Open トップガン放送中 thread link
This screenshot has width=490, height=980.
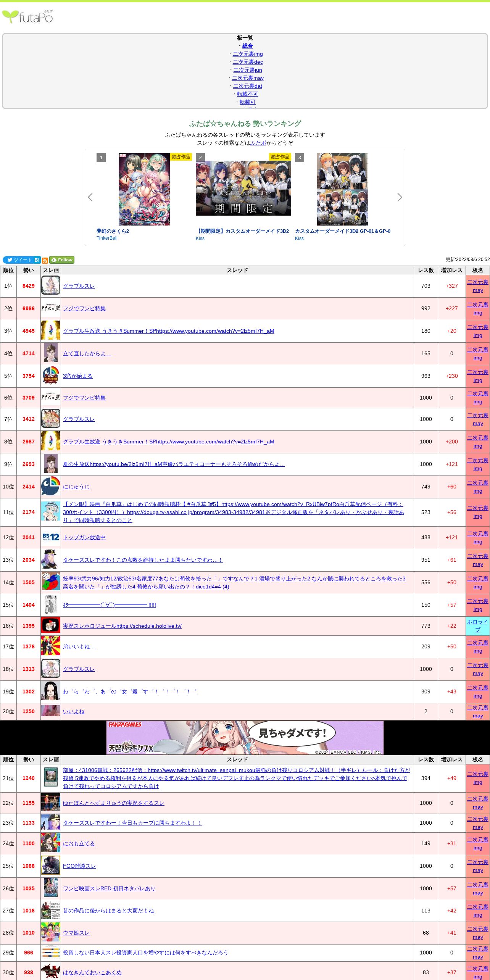click(84, 537)
